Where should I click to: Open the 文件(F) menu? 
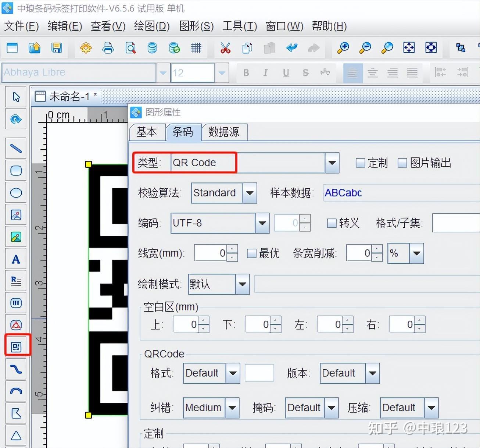21,26
